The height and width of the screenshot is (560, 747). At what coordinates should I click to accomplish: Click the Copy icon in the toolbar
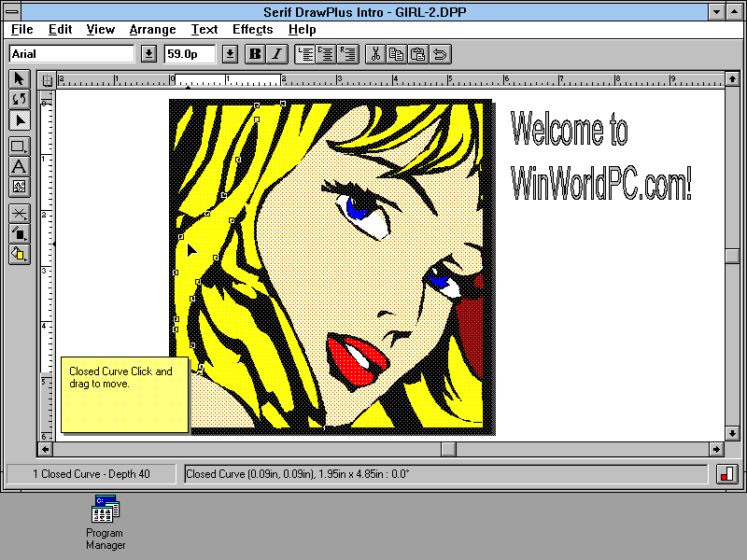coord(396,54)
